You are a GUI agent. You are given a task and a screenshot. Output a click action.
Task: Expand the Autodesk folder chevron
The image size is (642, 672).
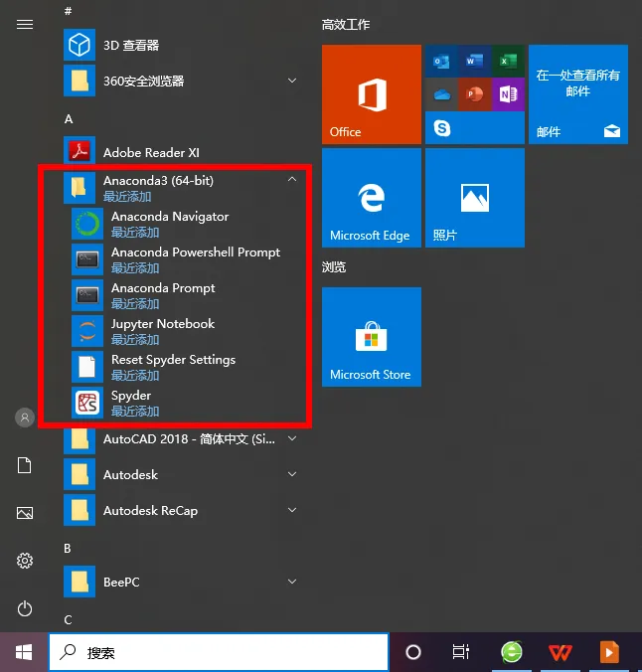tap(292, 474)
